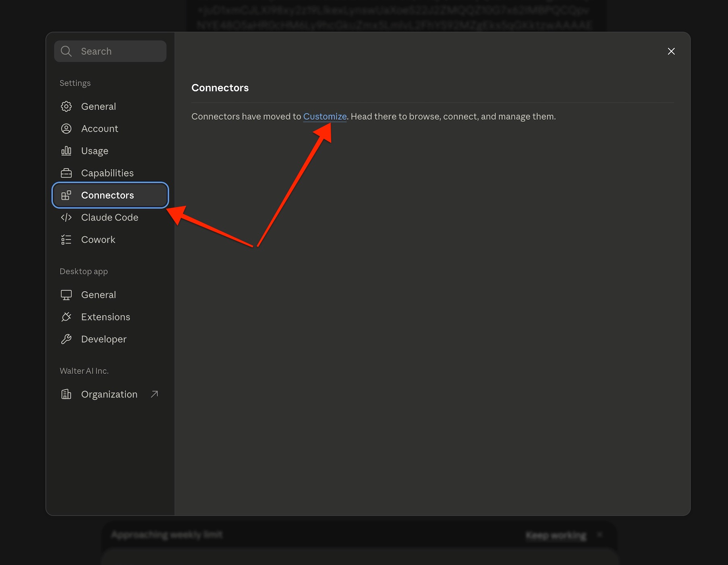Open the Developer section

(x=110, y=339)
